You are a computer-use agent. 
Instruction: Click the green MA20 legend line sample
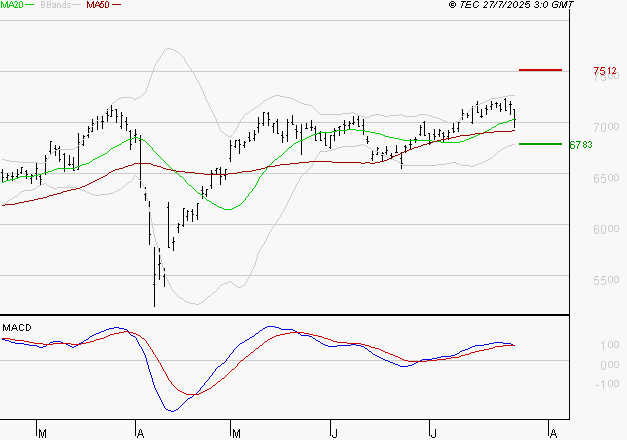(x=30, y=6)
